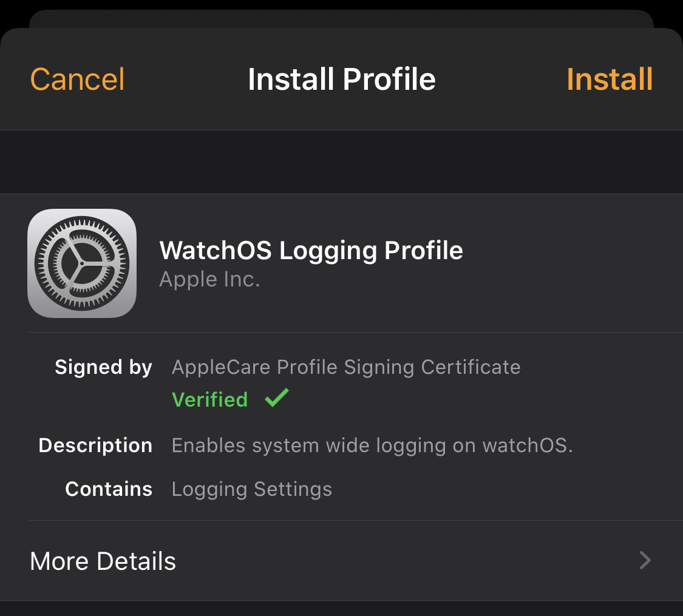683x616 pixels.
Task: Tap the Settings gear profile icon
Action: pos(82,263)
